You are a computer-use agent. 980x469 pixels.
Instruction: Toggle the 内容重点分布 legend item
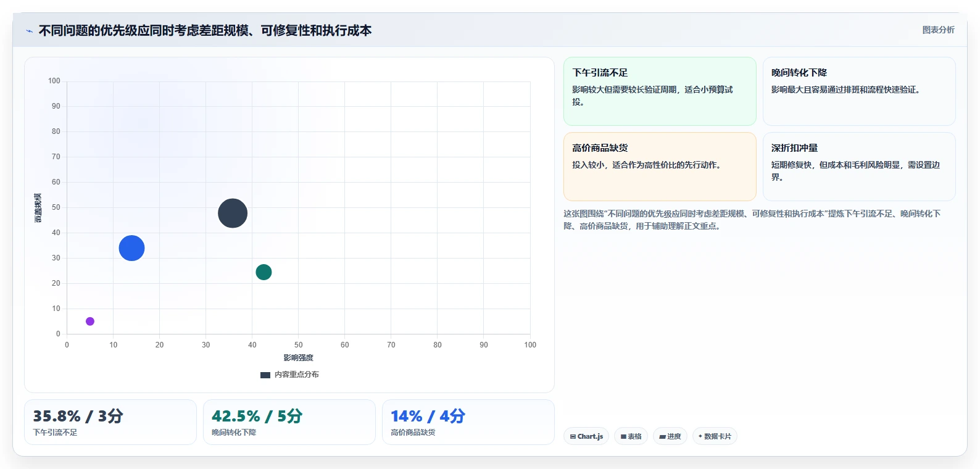coord(289,375)
